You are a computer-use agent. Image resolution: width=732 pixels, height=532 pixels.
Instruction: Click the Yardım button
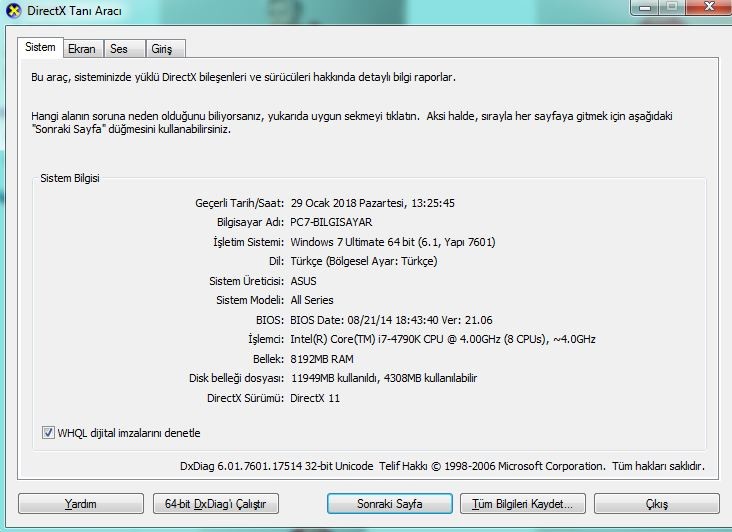point(81,504)
